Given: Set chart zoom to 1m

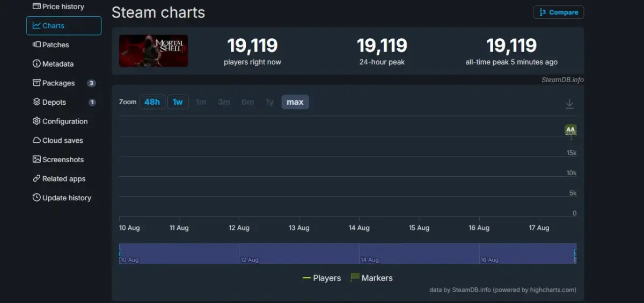Looking at the screenshot, I should click(x=201, y=102).
